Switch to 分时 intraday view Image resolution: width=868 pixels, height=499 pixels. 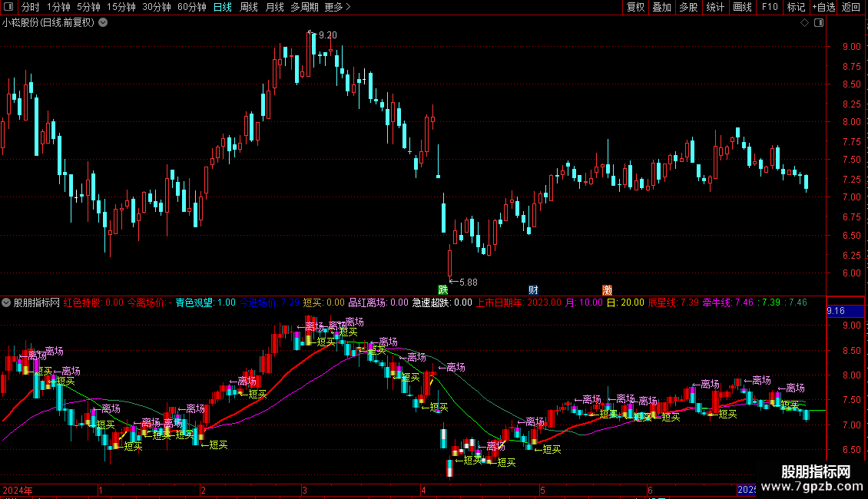pyautogui.click(x=31, y=7)
